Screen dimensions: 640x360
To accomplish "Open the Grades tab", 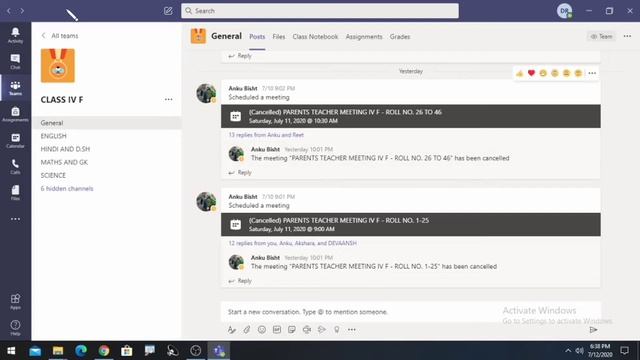I will [400, 37].
